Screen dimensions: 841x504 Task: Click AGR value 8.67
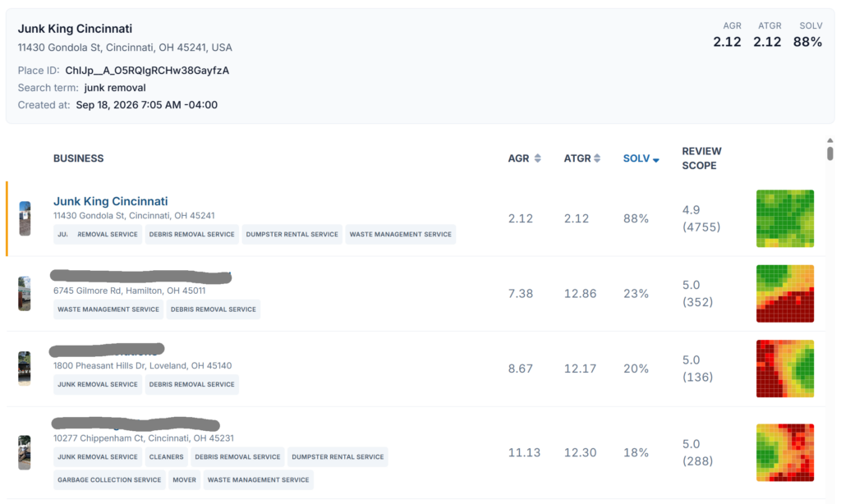[520, 369]
